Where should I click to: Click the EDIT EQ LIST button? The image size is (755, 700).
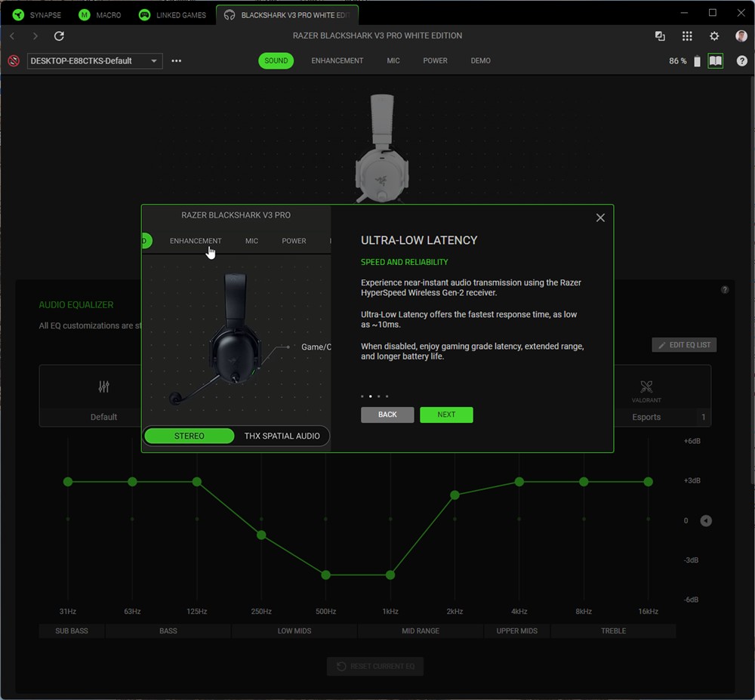point(684,345)
